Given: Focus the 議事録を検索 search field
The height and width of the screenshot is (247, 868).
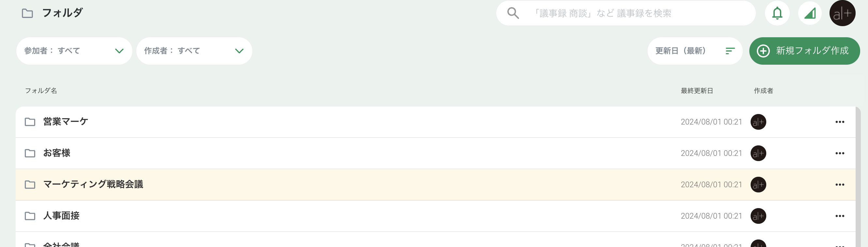Looking at the screenshot, I should pos(626,13).
